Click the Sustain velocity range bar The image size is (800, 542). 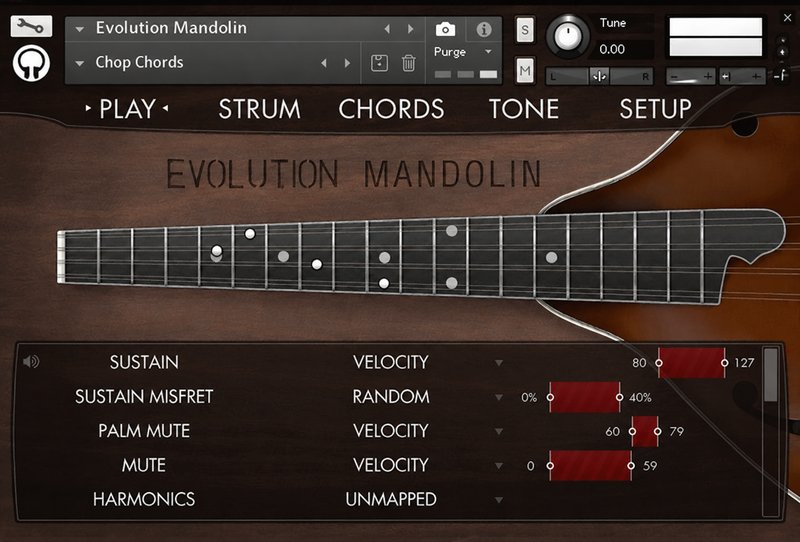coord(691,363)
